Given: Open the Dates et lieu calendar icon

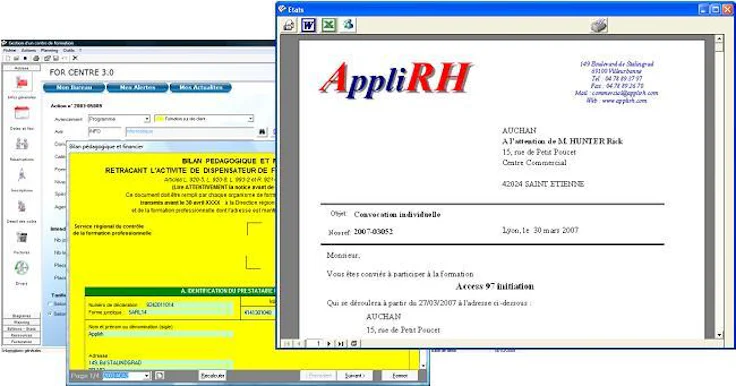Looking at the screenshot, I should pyautogui.click(x=22, y=113).
